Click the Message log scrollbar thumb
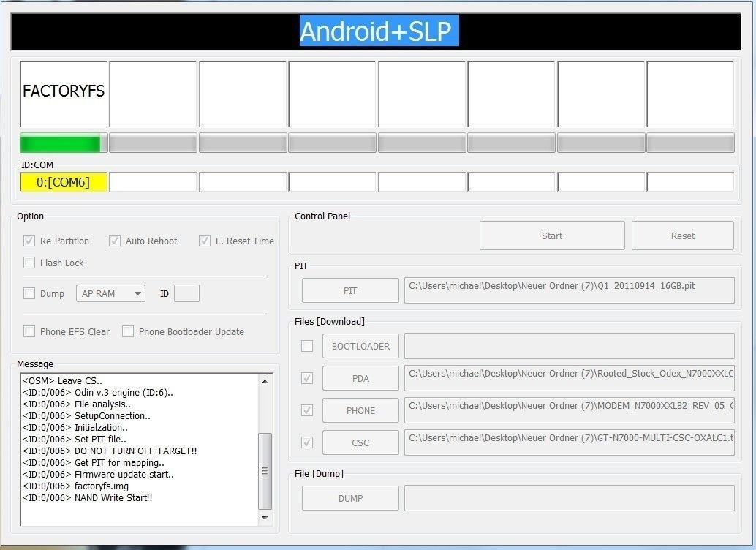756x550 pixels. click(265, 471)
